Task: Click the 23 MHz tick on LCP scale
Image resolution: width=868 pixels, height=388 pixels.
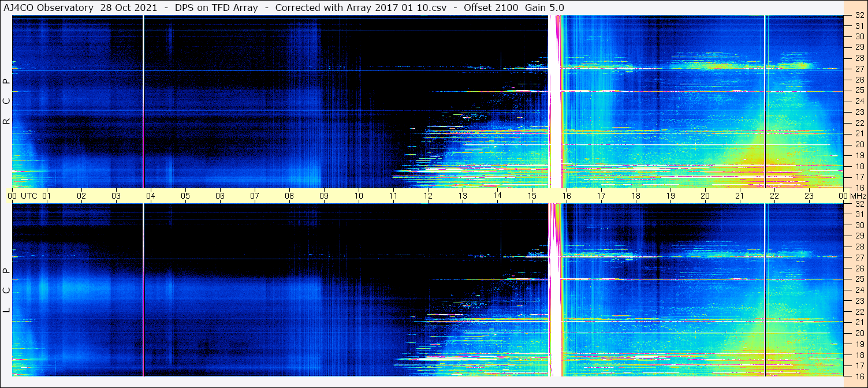Action: point(859,301)
